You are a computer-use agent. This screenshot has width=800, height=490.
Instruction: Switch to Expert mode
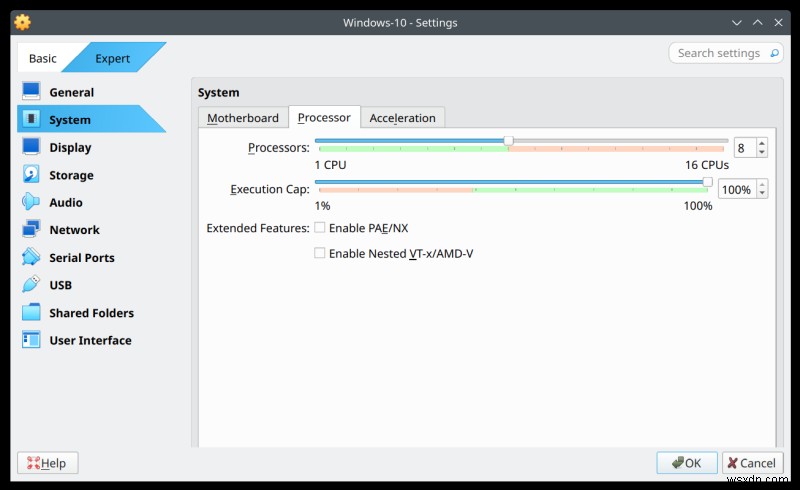113,58
